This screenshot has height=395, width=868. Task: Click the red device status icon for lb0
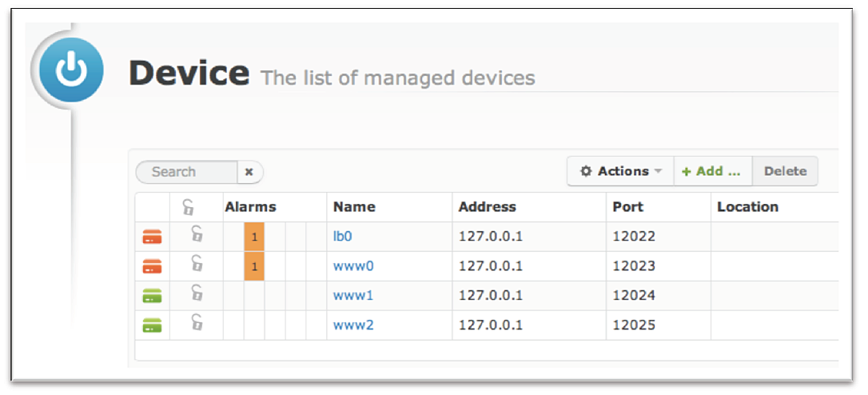(x=152, y=237)
